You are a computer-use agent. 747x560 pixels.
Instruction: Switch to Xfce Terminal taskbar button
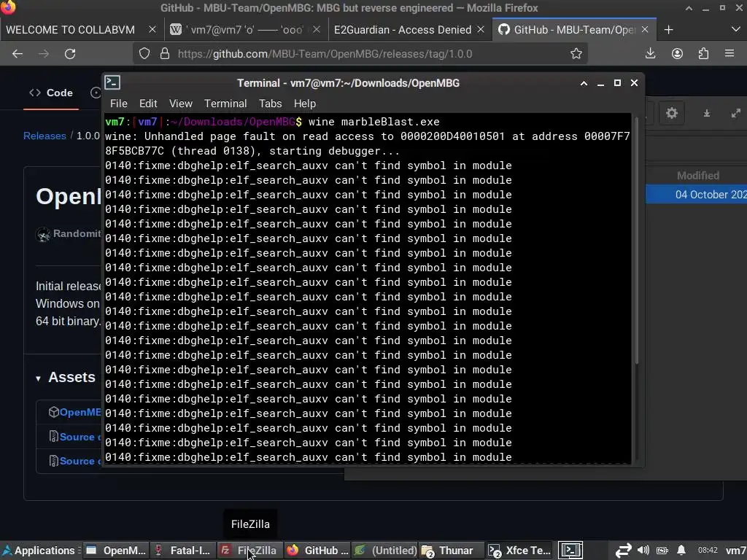coord(519,551)
